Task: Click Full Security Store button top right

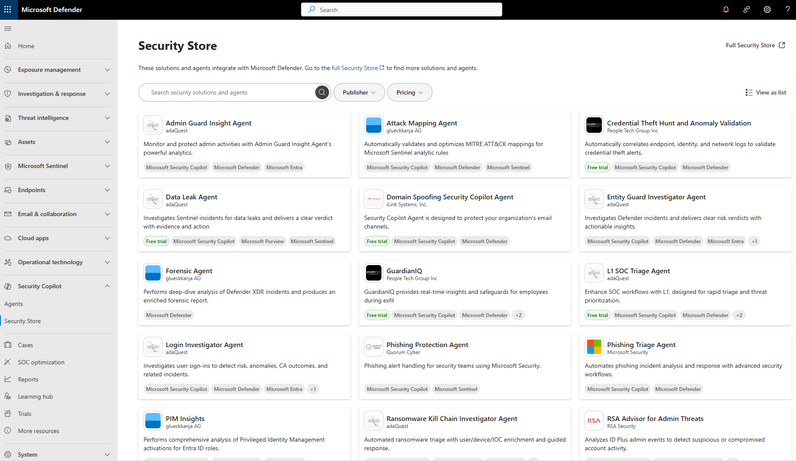Action: [x=755, y=45]
